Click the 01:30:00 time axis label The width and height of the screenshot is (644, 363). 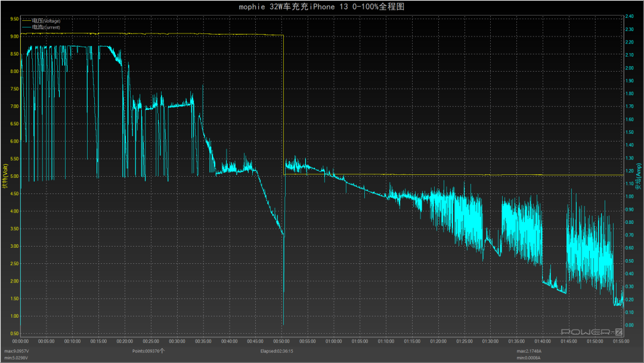point(490,342)
